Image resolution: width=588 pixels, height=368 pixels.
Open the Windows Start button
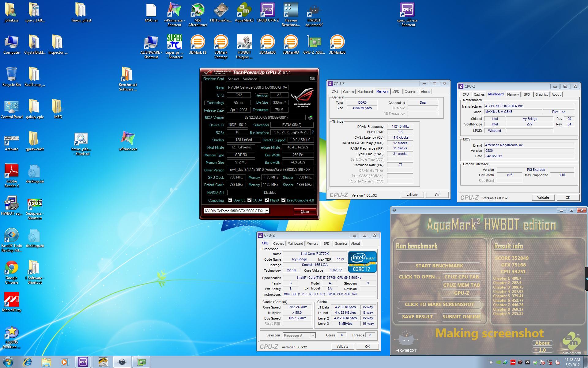coord(8,362)
